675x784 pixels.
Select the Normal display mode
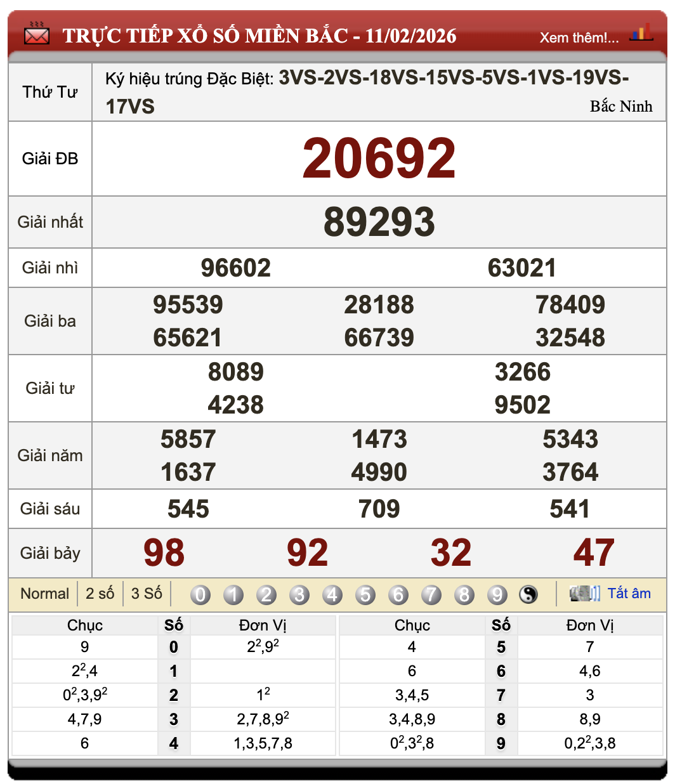[x=45, y=594]
